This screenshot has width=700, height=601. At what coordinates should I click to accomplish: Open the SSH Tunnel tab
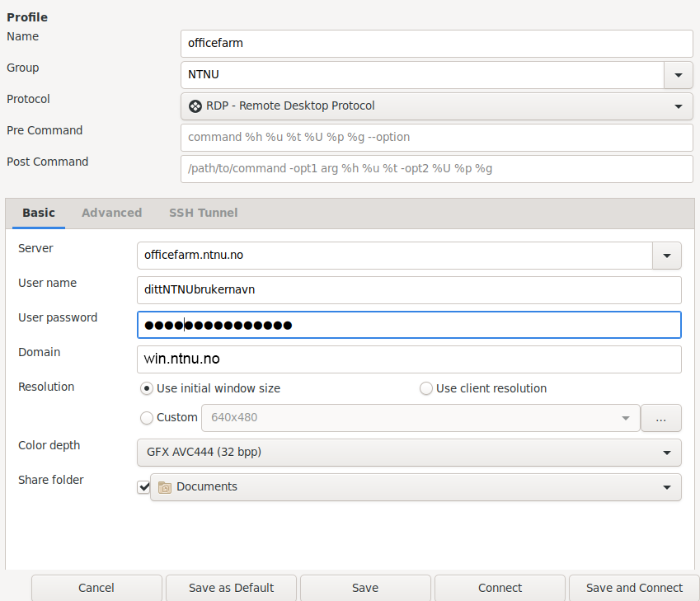tap(203, 213)
